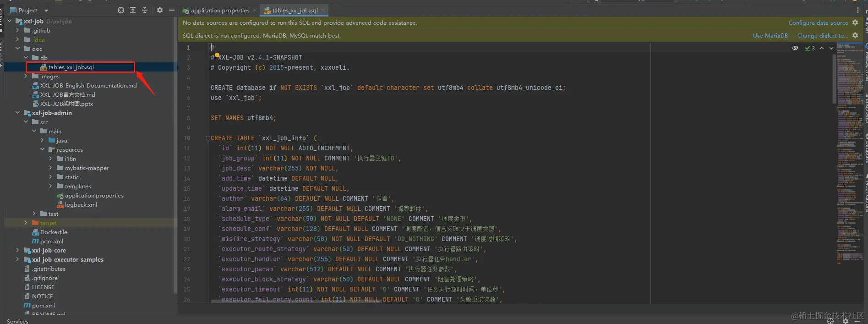Open editor tabs three-dot menu
The height and width of the screenshot is (324, 868).
[858, 10]
